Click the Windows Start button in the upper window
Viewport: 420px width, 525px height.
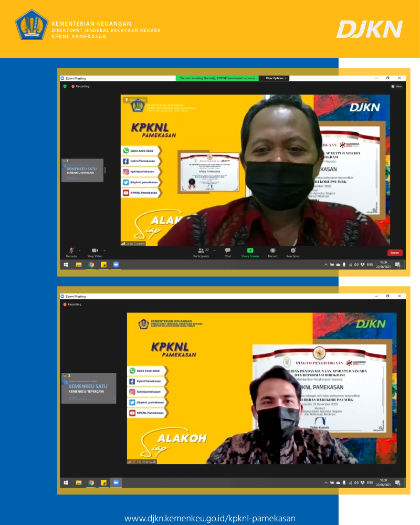[x=66, y=265]
